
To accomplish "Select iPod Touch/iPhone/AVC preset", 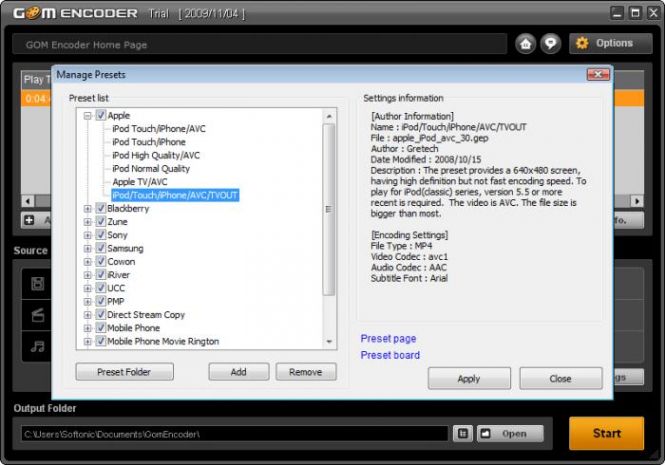I will 159,129.
